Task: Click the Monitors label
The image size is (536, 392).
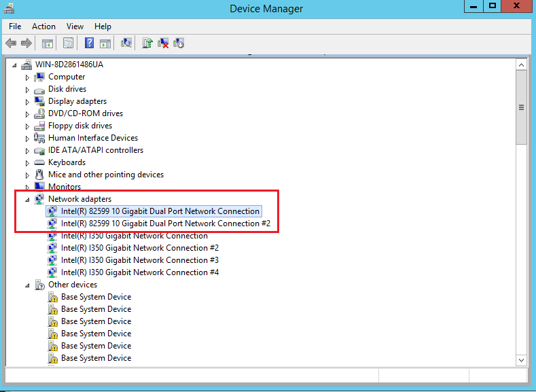Action: pyautogui.click(x=65, y=187)
